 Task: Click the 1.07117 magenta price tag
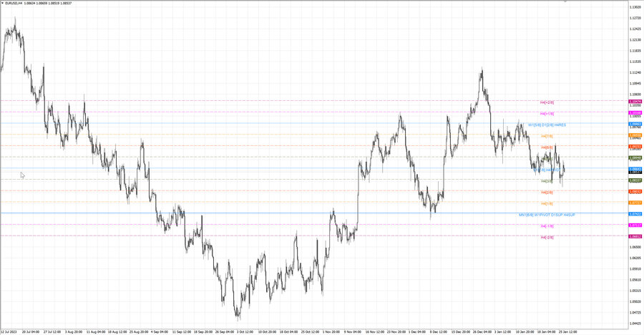(x=635, y=225)
